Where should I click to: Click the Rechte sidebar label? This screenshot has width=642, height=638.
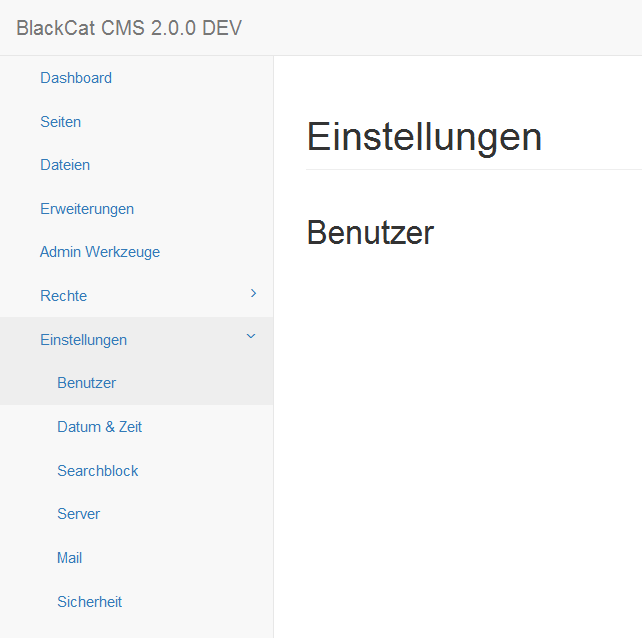pos(64,296)
